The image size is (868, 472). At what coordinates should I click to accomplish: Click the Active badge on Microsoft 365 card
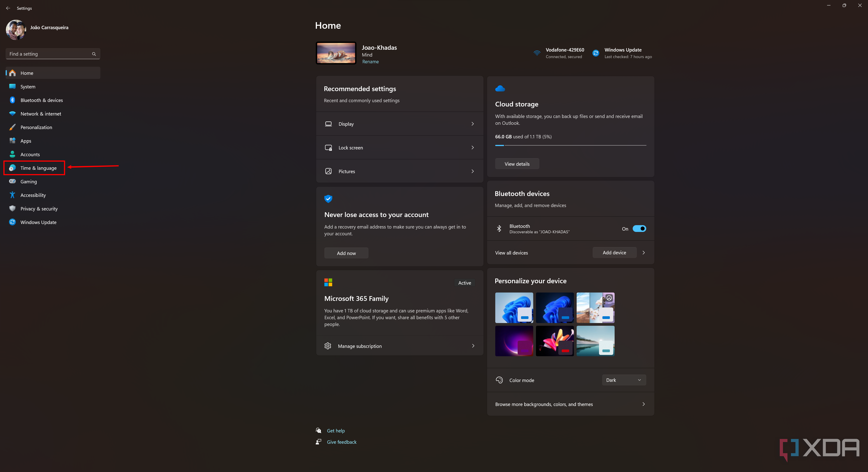[x=465, y=283]
